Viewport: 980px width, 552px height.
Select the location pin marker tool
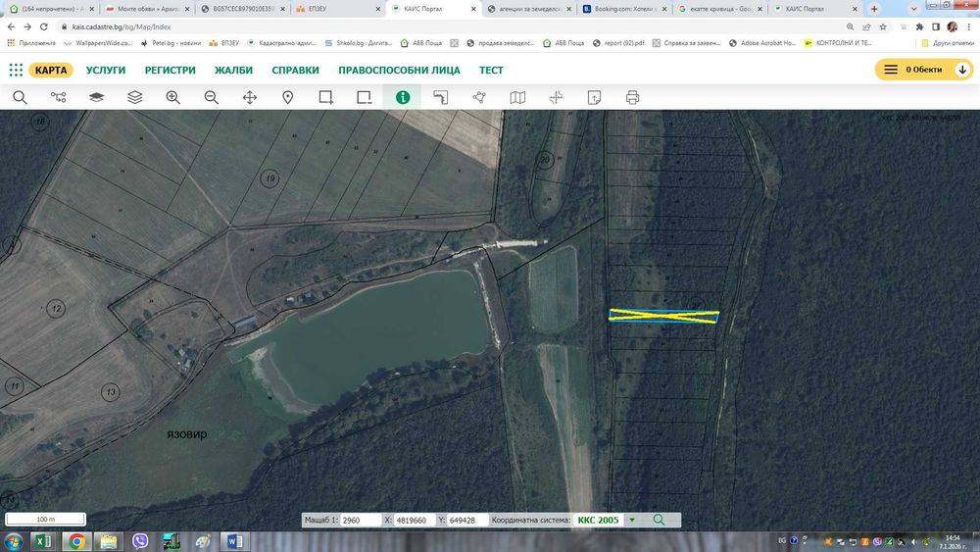click(287, 97)
